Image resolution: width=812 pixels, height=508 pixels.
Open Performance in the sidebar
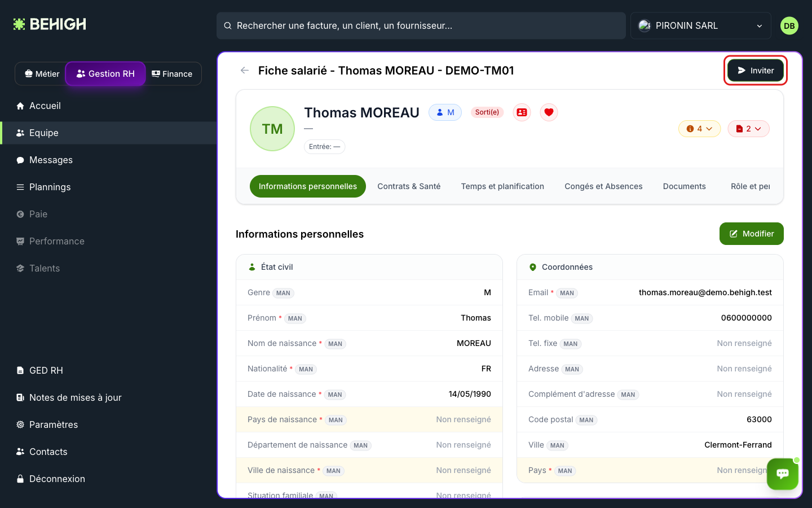click(108, 241)
